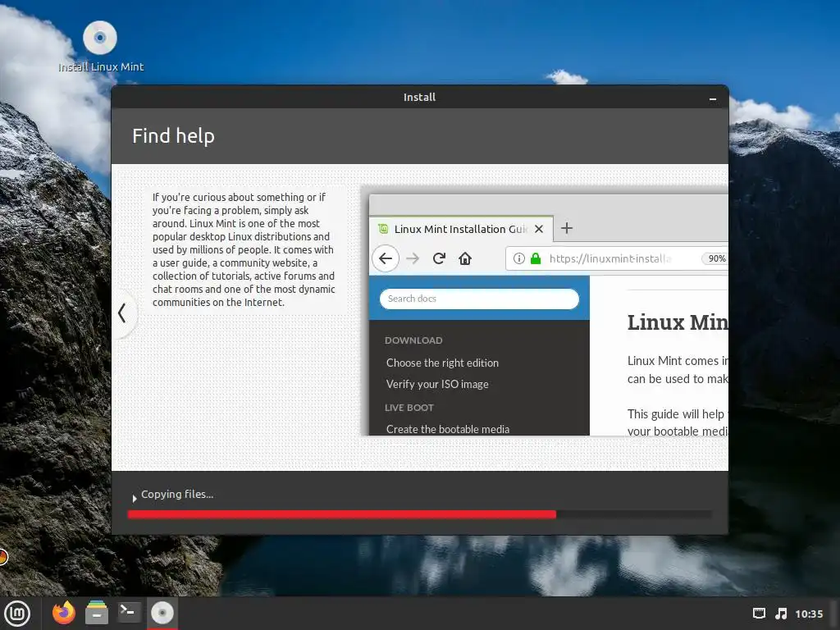Open Choose the right edition link
The width and height of the screenshot is (840, 630).
(x=442, y=363)
